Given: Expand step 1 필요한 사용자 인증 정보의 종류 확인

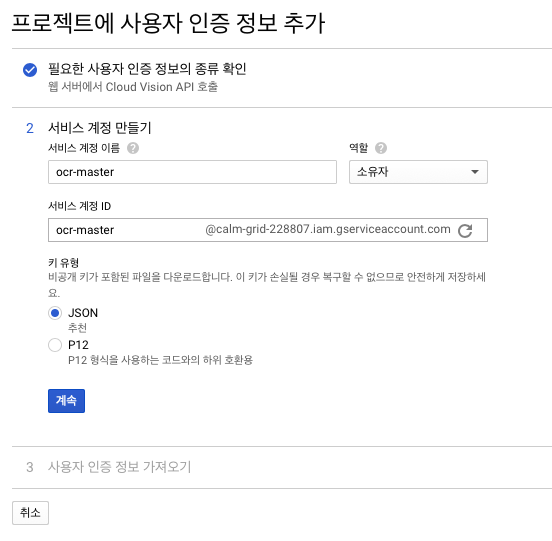Looking at the screenshot, I should click(147, 69).
